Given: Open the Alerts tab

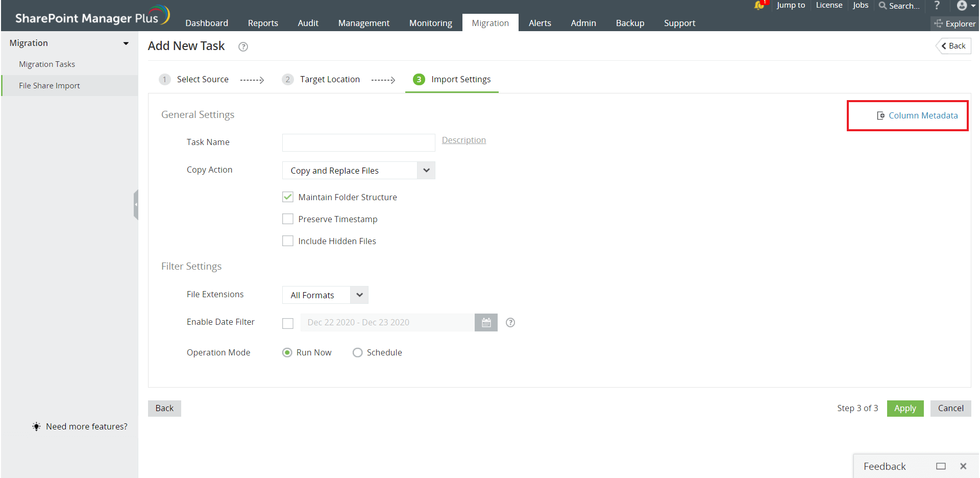Looking at the screenshot, I should point(540,23).
